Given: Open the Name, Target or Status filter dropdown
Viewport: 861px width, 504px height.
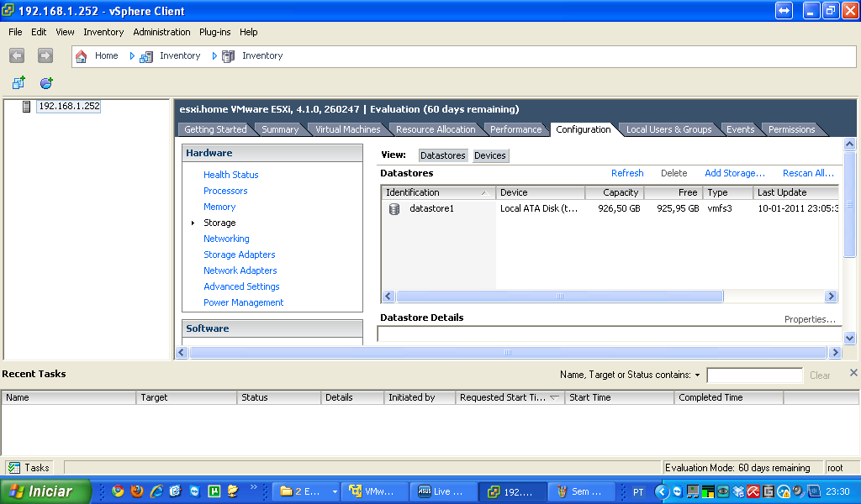Looking at the screenshot, I should 698,375.
